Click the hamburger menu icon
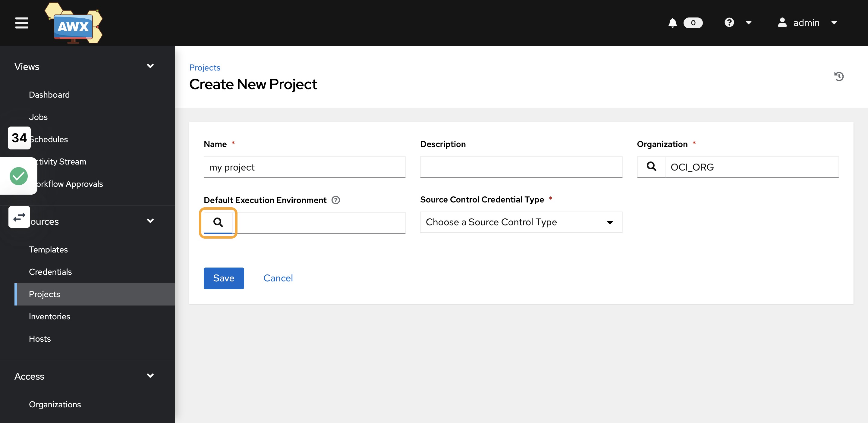Viewport: 868px width, 423px height. tap(20, 23)
